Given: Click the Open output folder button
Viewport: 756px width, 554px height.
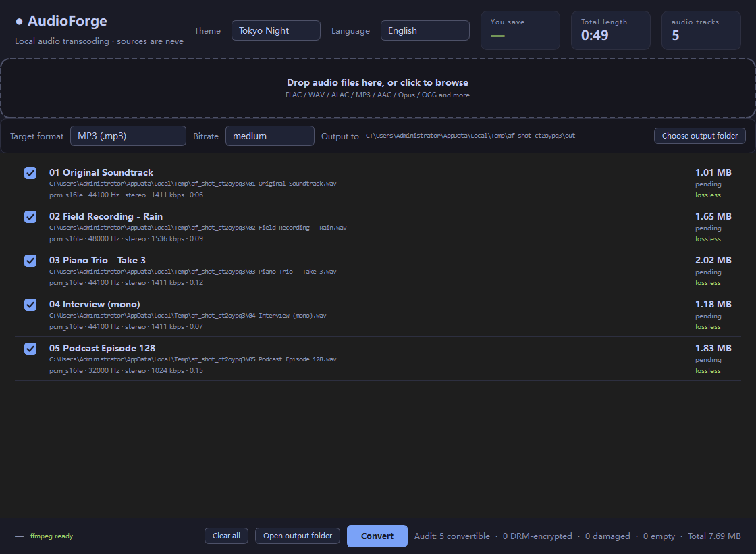Looking at the screenshot, I should click(298, 536).
